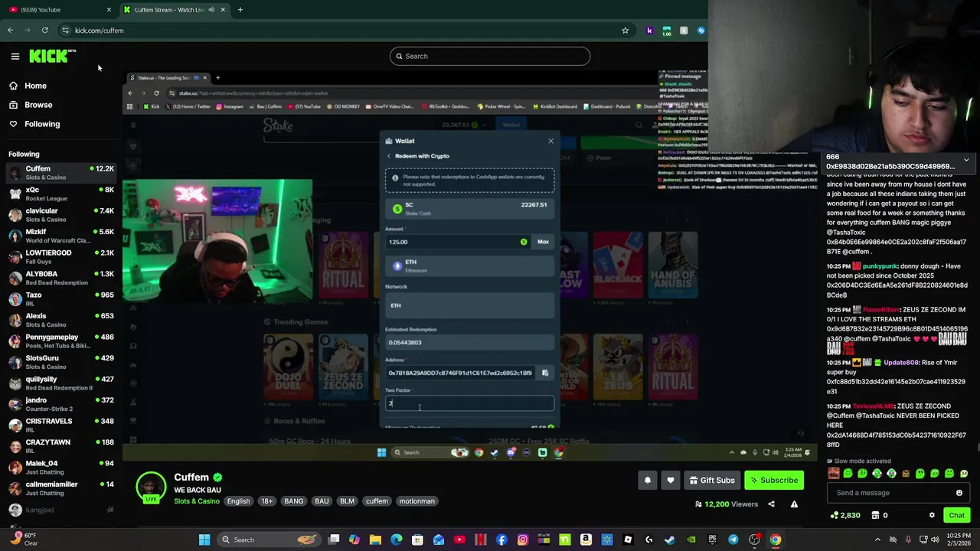Open the extension showing 1.00 badge

pyautogui.click(x=667, y=31)
